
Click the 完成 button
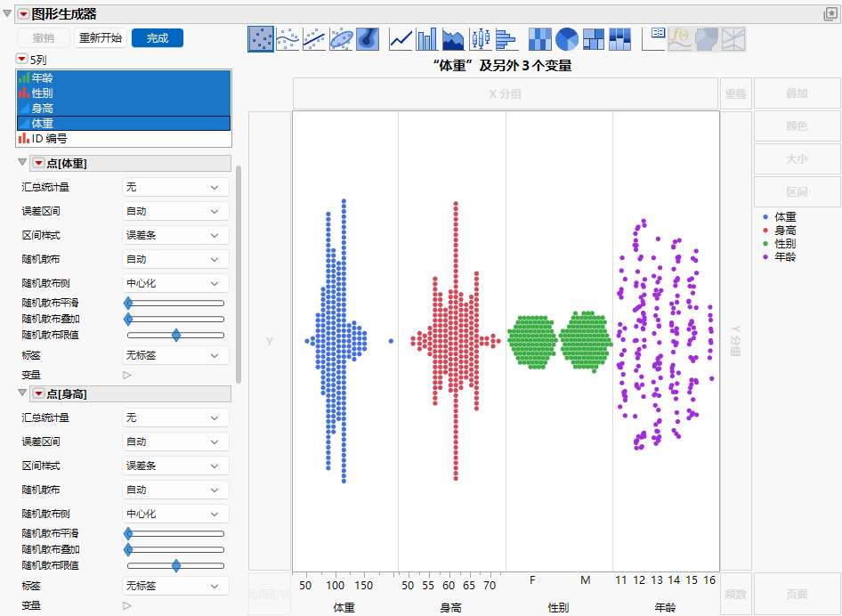[158, 38]
